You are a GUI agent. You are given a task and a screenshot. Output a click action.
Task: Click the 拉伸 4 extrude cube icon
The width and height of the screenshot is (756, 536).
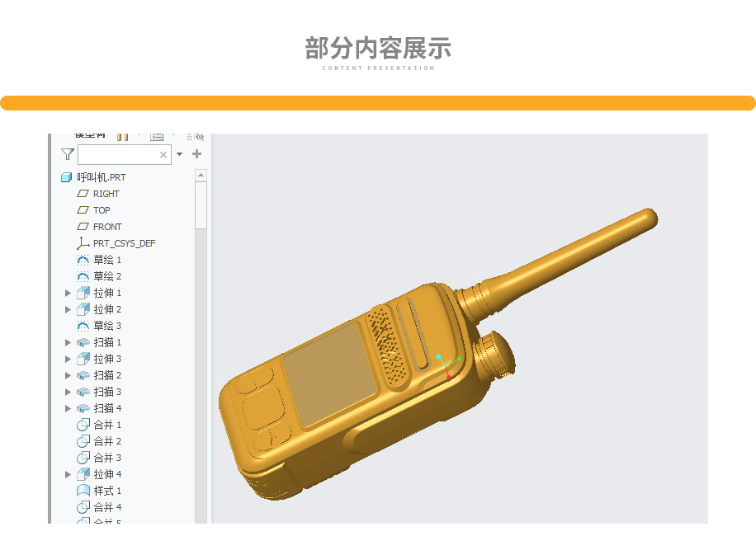pos(83,474)
